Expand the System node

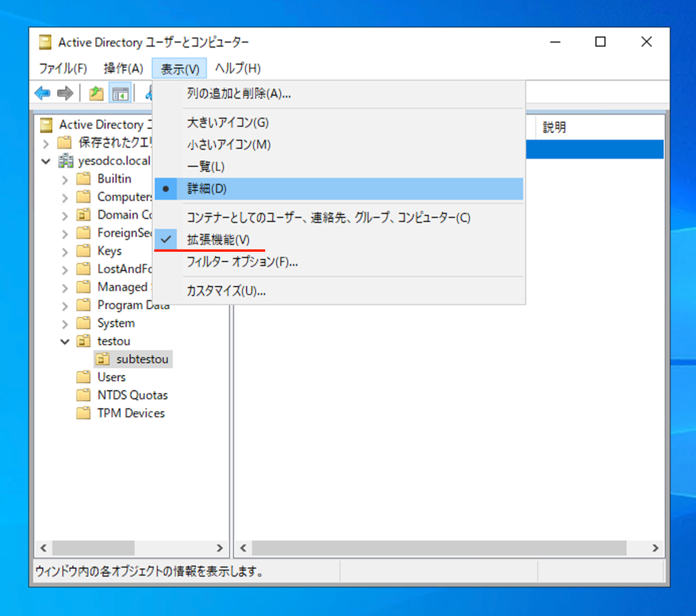coord(65,324)
